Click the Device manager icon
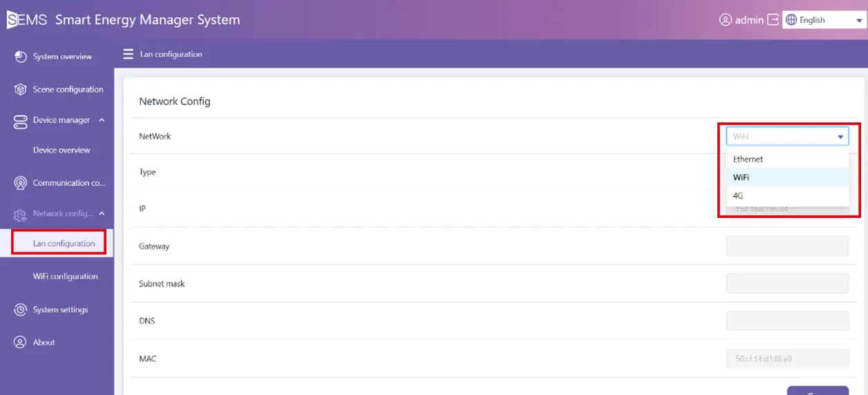The image size is (868, 395). tap(20, 120)
